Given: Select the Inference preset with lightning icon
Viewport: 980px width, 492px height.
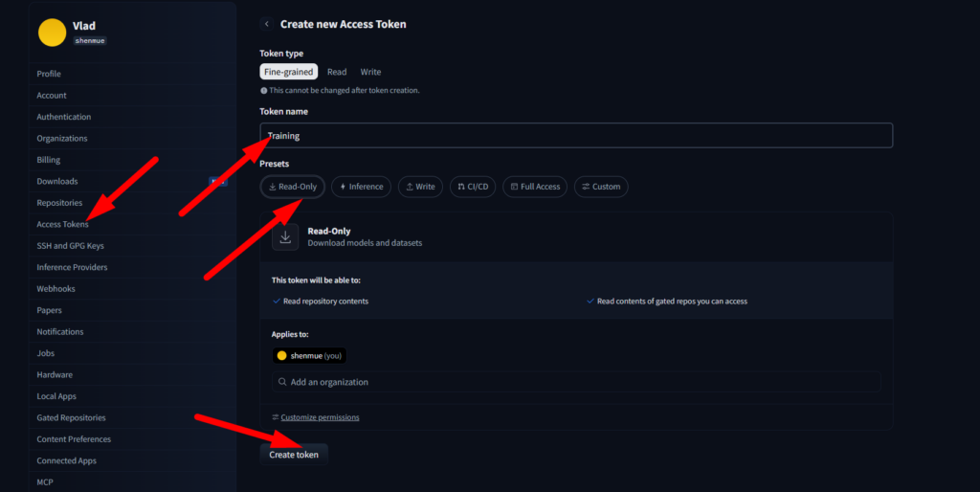Looking at the screenshot, I should pos(361,187).
